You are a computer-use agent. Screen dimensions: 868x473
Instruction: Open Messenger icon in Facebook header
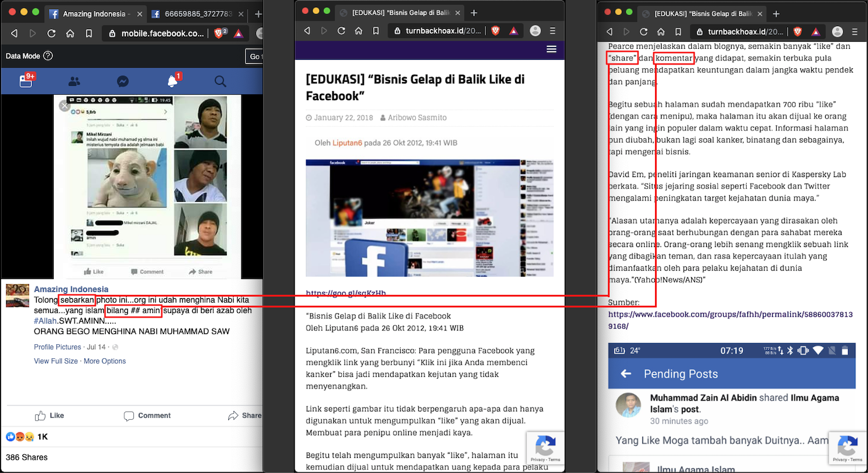tap(123, 82)
